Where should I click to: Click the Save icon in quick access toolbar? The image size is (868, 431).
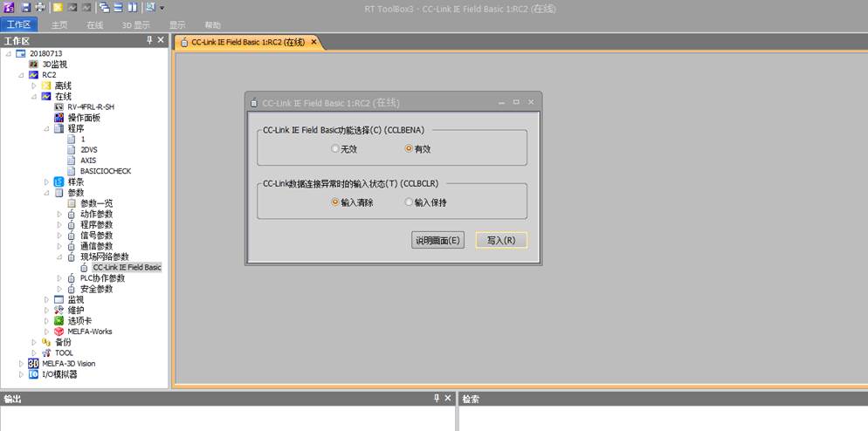click(26, 7)
